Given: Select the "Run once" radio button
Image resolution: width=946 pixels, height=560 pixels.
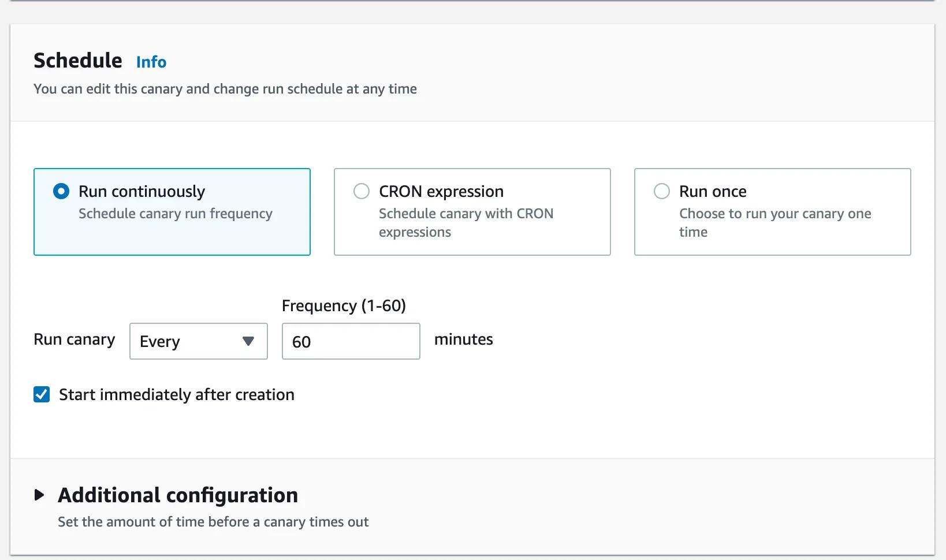Looking at the screenshot, I should point(661,191).
